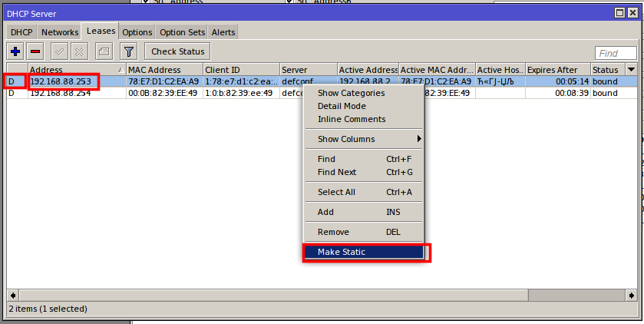Switch to the DHCP tab
The height and width of the screenshot is (324, 644).
pyautogui.click(x=21, y=32)
